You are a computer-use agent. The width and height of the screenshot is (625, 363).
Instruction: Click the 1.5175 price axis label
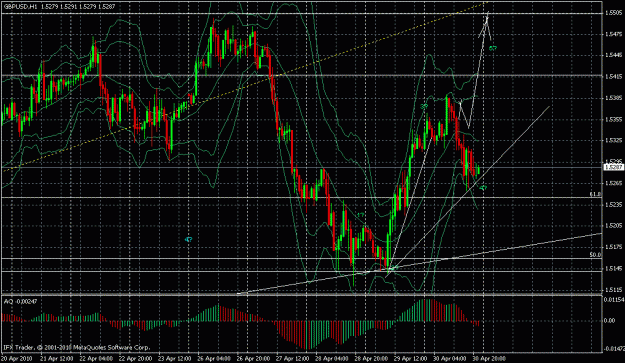point(613,247)
